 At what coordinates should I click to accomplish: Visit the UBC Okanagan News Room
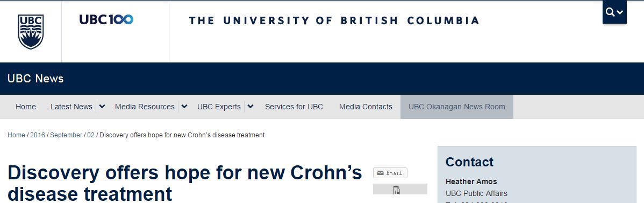(x=457, y=107)
